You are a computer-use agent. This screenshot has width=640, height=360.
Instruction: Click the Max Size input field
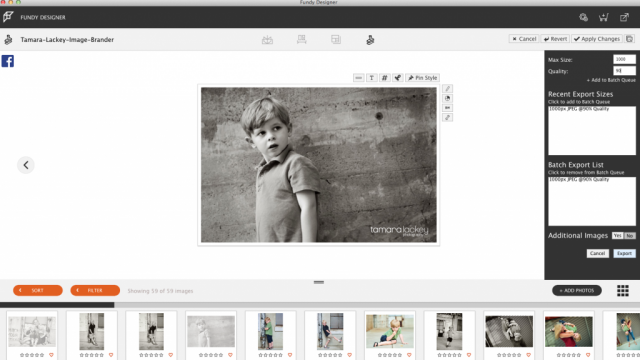coord(624,59)
